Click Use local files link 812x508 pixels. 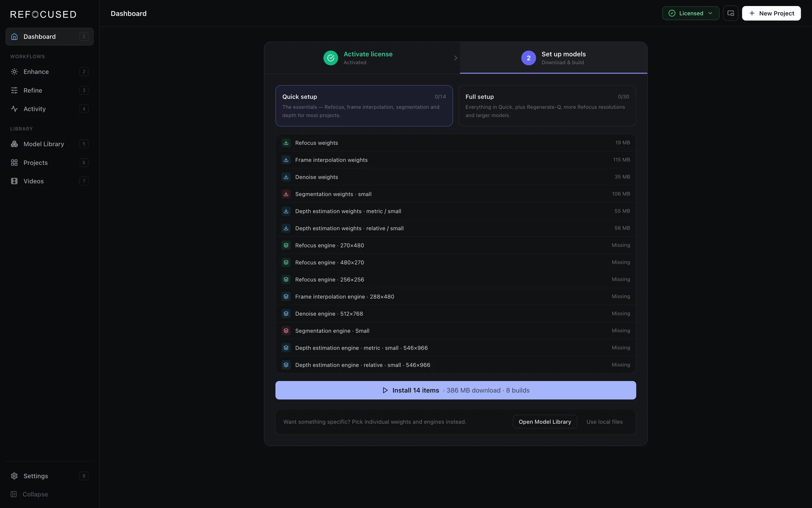(604, 422)
